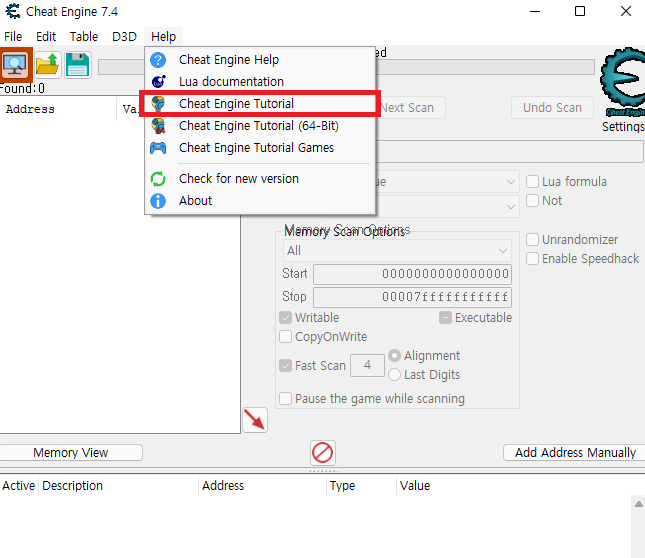Viewport: 645px width, 558px height.
Task: Tick Enable Speedhack checkbox
Action: (x=532, y=259)
